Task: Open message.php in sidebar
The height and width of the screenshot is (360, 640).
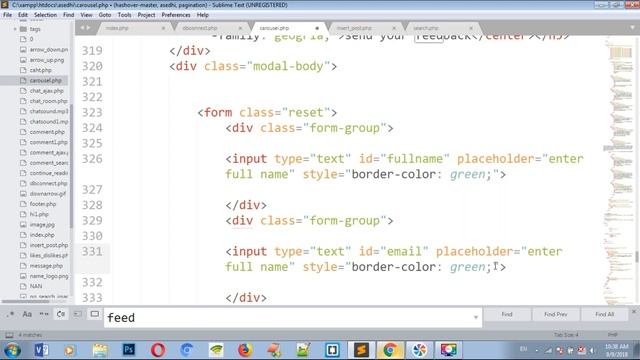Action: click(x=46, y=266)
